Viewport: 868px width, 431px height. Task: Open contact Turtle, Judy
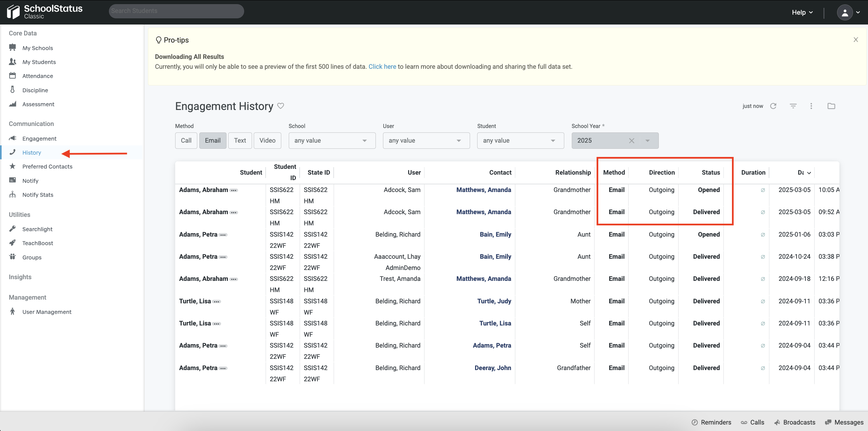pos(494,301)
